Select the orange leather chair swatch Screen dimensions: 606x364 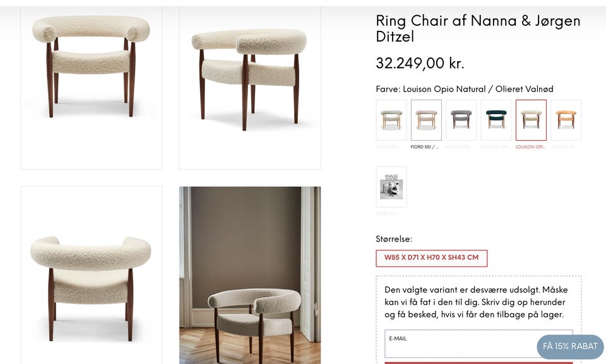click(x=566, y=120)
